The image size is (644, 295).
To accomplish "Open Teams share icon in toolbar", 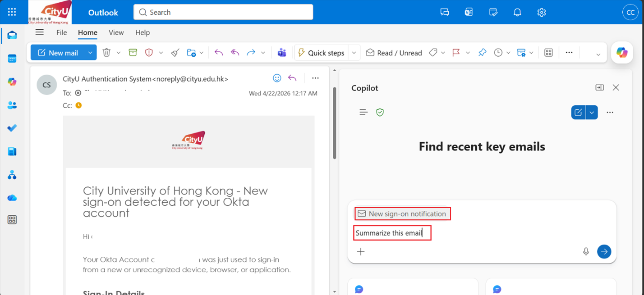I will (x=282, y=53).
